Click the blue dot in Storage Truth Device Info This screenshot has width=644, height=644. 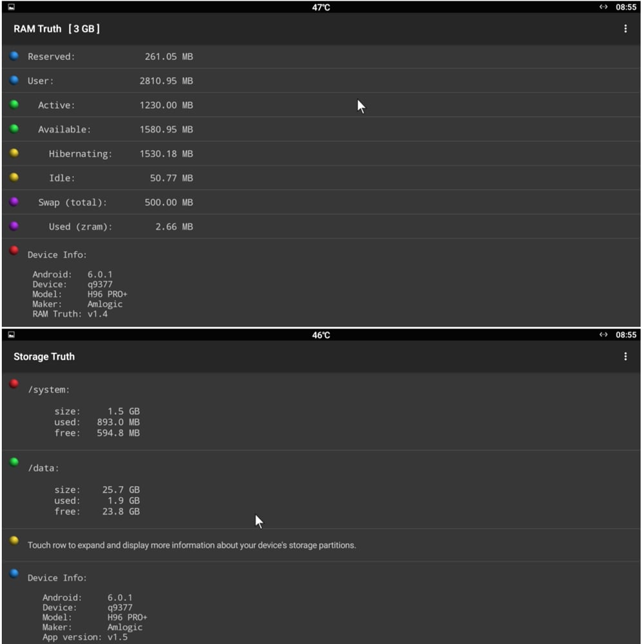click(x=13, y=573)
